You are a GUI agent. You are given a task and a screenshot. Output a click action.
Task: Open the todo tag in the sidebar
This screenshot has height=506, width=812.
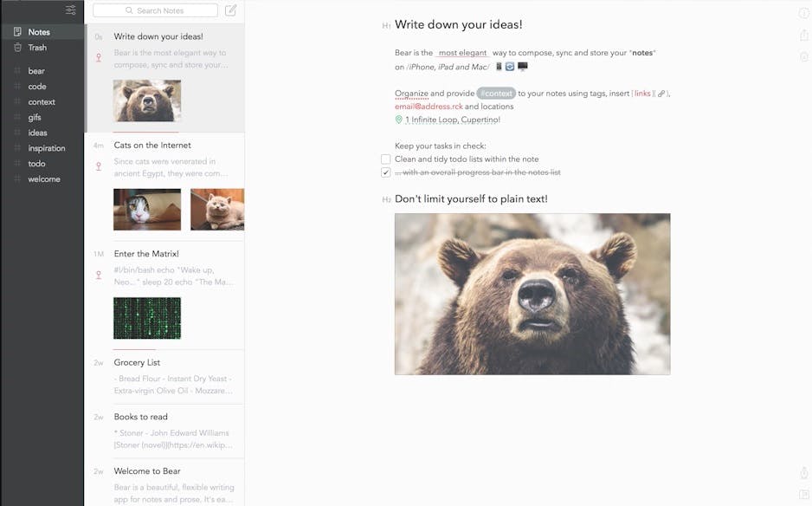tap(35, 163)
